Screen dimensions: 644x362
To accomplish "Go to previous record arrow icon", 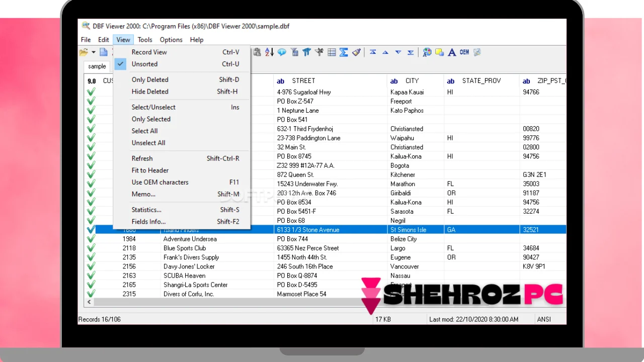I will [385, 52].
